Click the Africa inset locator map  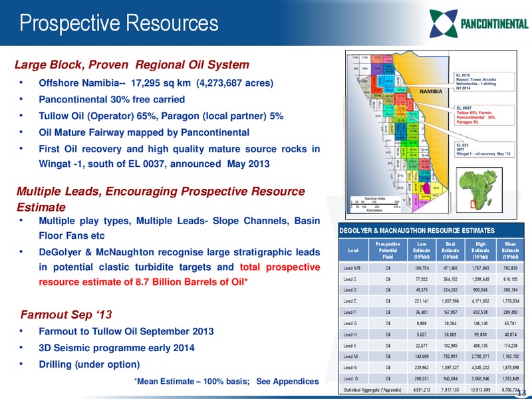pyautogui.click(x=479, y=190)
